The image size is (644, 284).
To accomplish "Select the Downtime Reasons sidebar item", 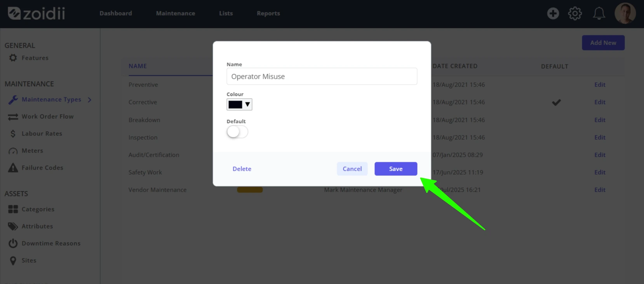I will (51, 243).
